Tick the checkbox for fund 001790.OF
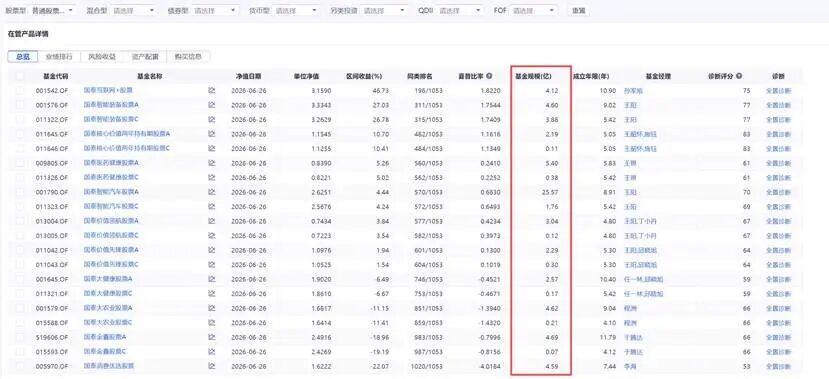This screenshot has width=829, height=379. coord(20,192)
